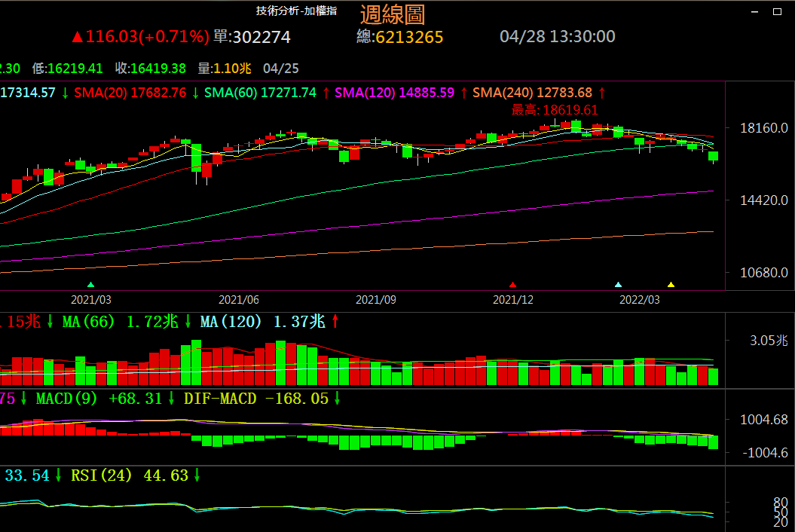This screenshot has width=795, height=532.
Task: Click the last green candlestick on the chart
Action: pos(713,156)
